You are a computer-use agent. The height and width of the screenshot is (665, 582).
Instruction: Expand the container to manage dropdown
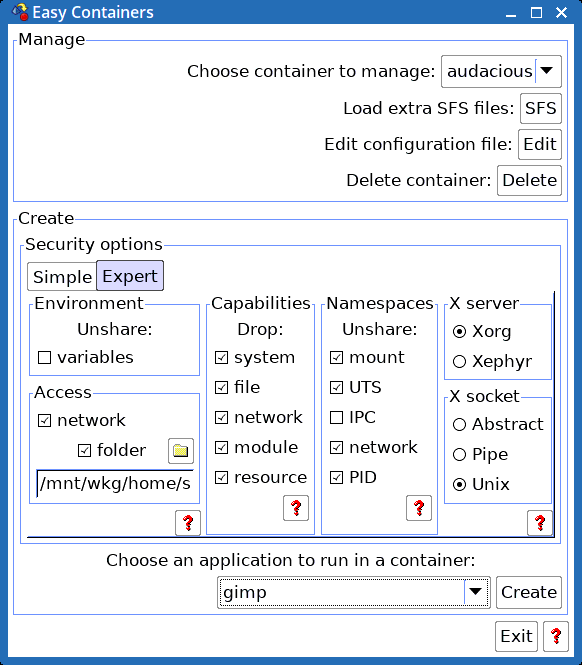coord(547,71)
